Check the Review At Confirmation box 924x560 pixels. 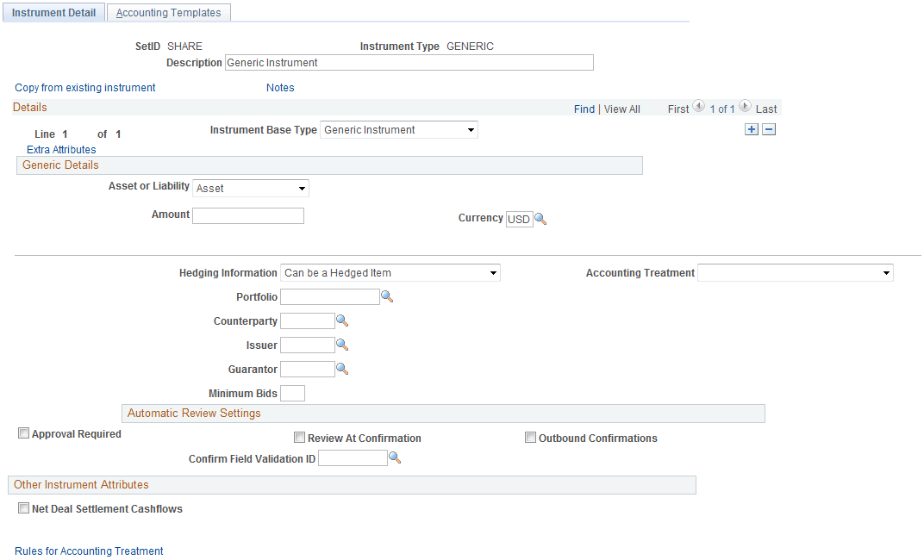(x=299, y=438)
